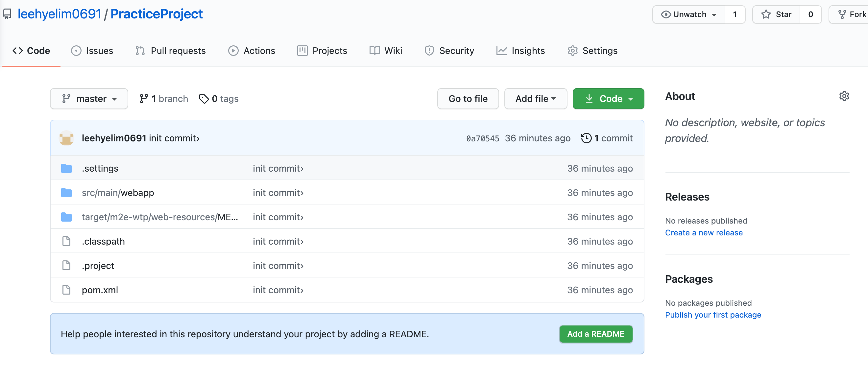The image size is (868, 384).
Task: Open the commit history clock icon
Action: [x=586, y=138]
